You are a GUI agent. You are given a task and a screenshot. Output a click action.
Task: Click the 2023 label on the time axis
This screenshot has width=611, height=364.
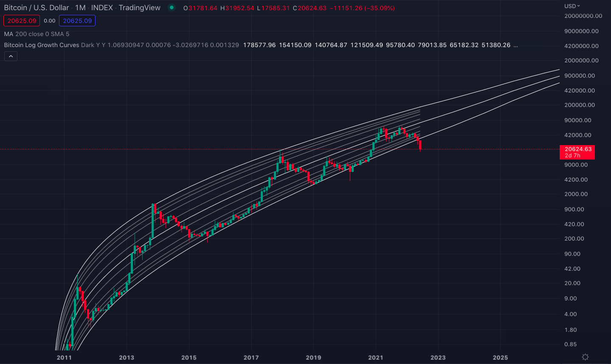(x=438, y=358)
